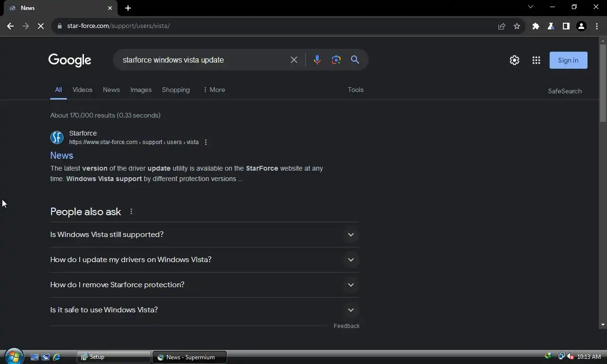Switch to Shopping results

tap(176, 90)
